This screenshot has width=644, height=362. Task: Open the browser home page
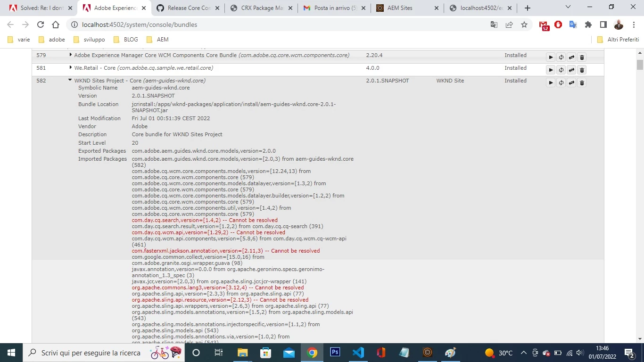[56, 25]
